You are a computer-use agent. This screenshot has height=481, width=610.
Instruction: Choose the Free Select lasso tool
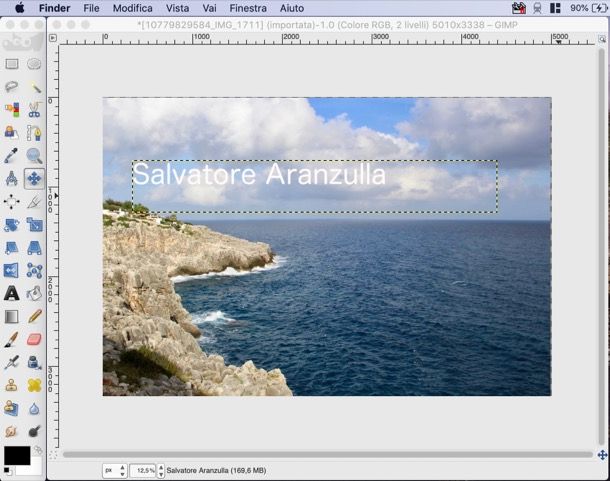point(12,86)
